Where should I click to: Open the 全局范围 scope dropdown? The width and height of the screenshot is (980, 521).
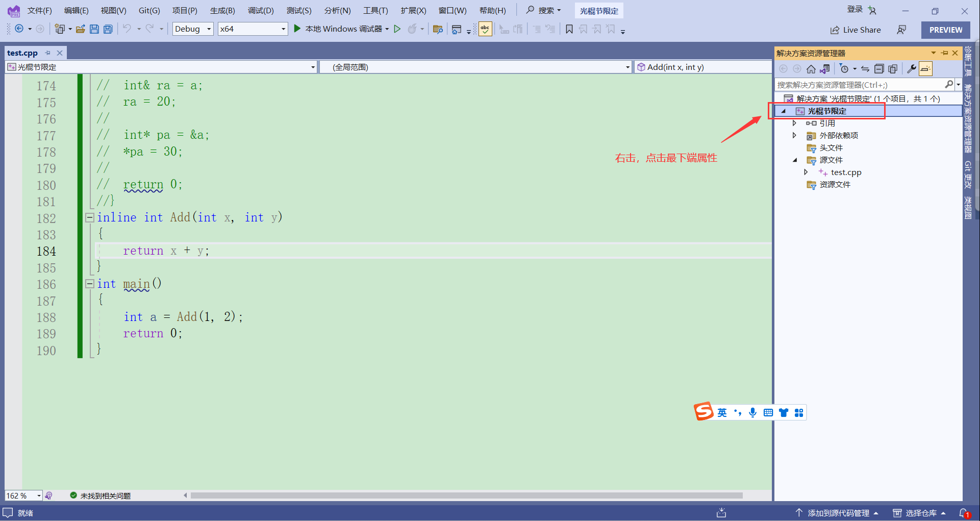[475, 67]
